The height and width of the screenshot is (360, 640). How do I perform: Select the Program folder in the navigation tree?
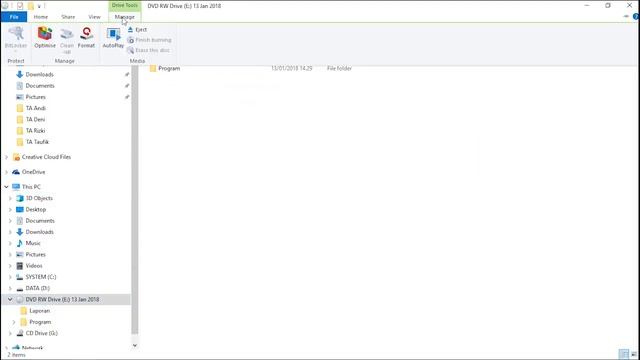tap(40, 322)
